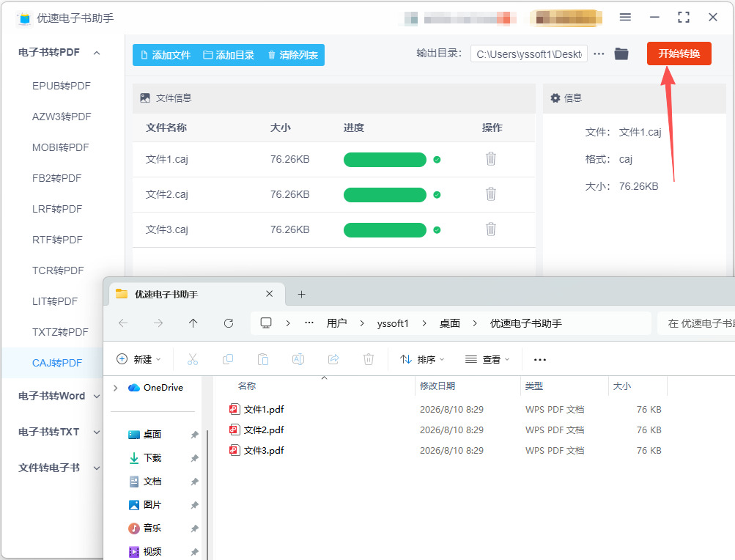Select AZW3转PDF in the sidebar
This screenshot has width=735, height=560.
click(62, 117)
